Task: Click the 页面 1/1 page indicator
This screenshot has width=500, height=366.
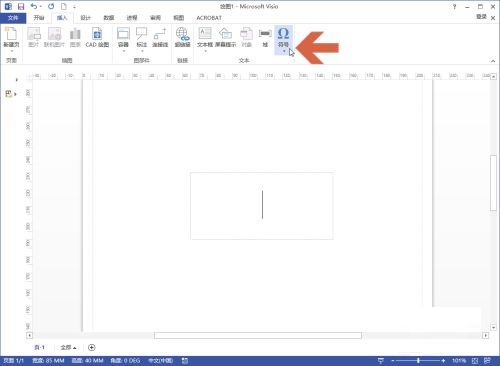Action: [14, 360]
